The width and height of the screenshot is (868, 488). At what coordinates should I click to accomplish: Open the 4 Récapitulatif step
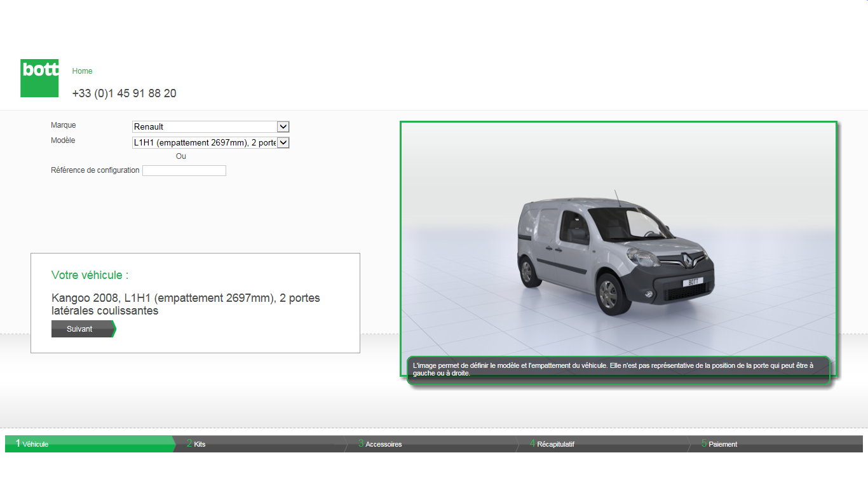pyautogui.click(x=605, y=444)
